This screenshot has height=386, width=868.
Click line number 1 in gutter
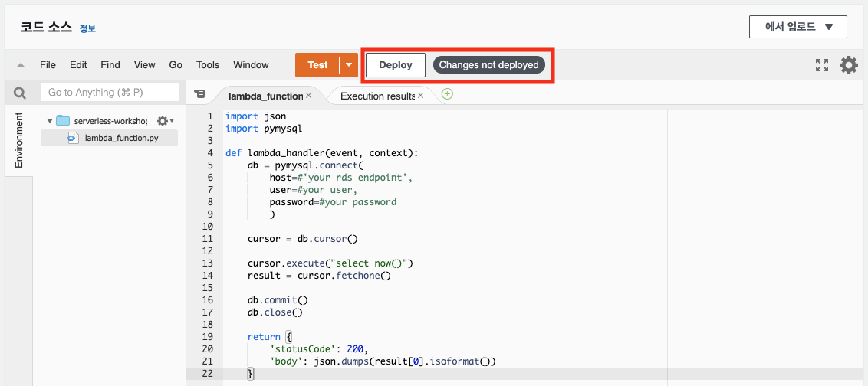(210, 116)
